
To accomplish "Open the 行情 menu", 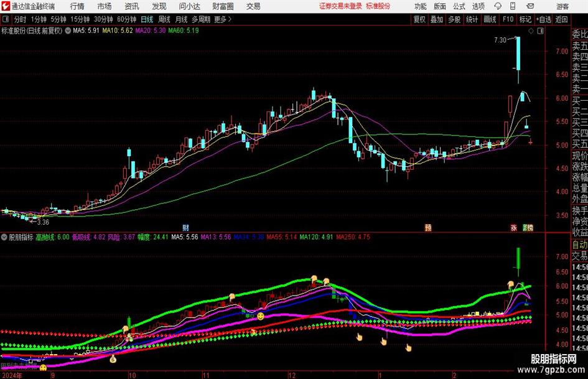I will tap(77, 6).
